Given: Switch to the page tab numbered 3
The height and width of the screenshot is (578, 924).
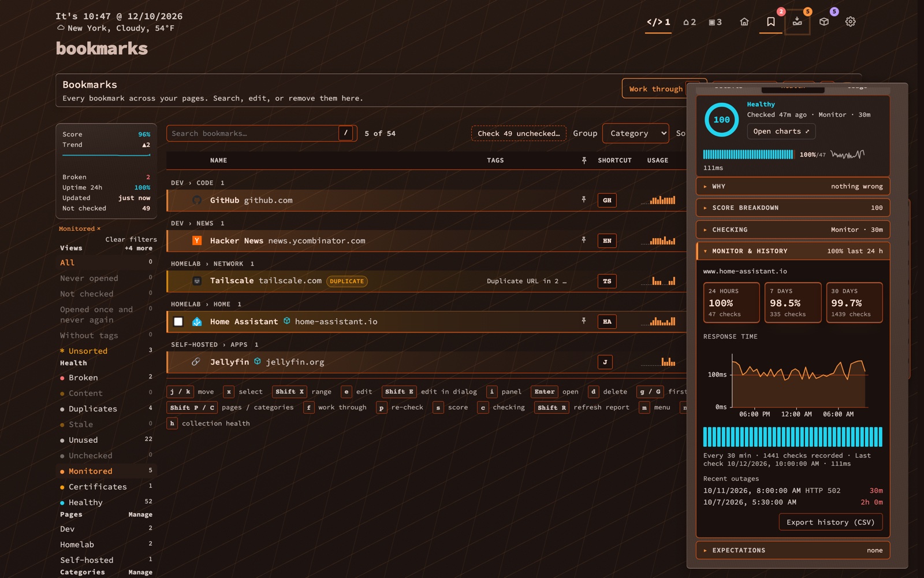Looking at the screenshot, I should 716,23.
